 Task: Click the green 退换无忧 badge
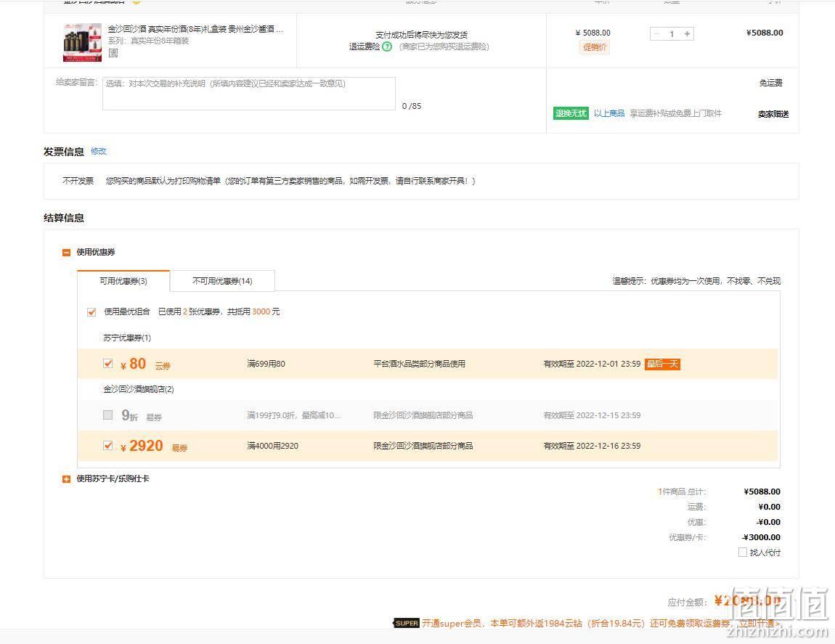[571, 113]
